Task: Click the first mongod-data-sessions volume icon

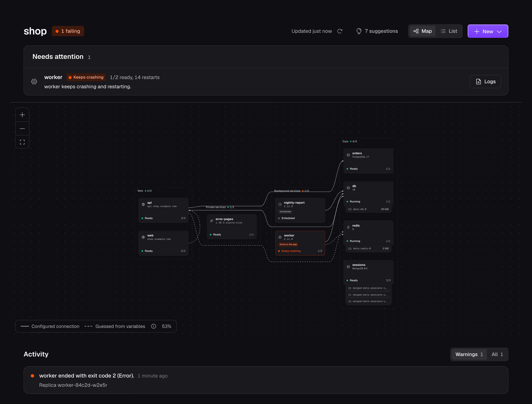Action: pyautogui.click(x=350, y=288)
